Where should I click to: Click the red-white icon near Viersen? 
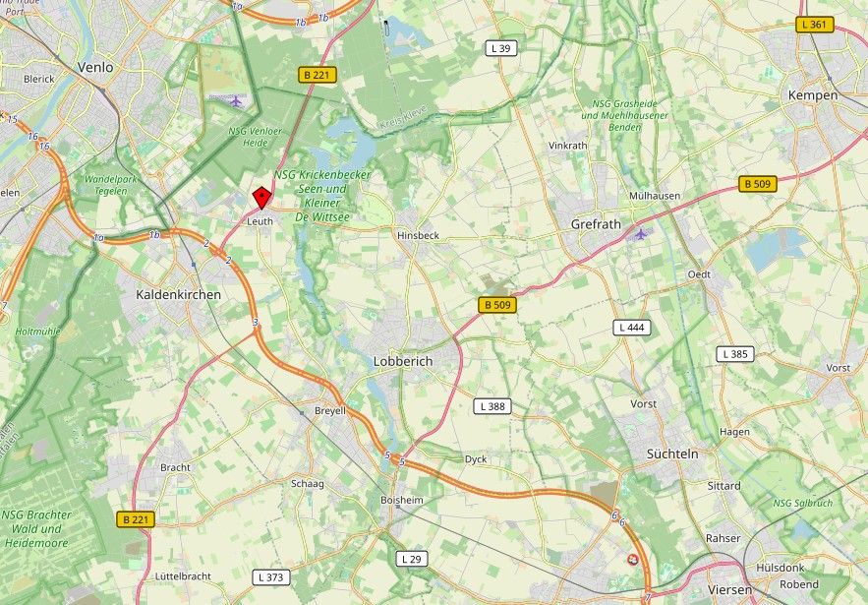click(633, 560)
